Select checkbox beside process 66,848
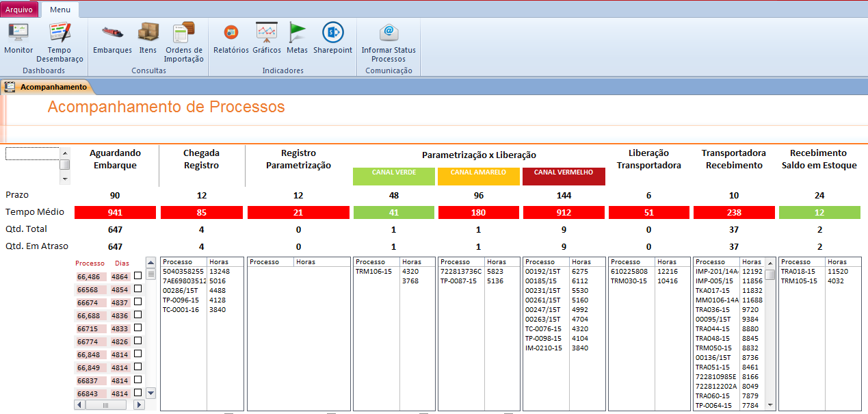This screenshot has width=868, height=414. [138, 354]
